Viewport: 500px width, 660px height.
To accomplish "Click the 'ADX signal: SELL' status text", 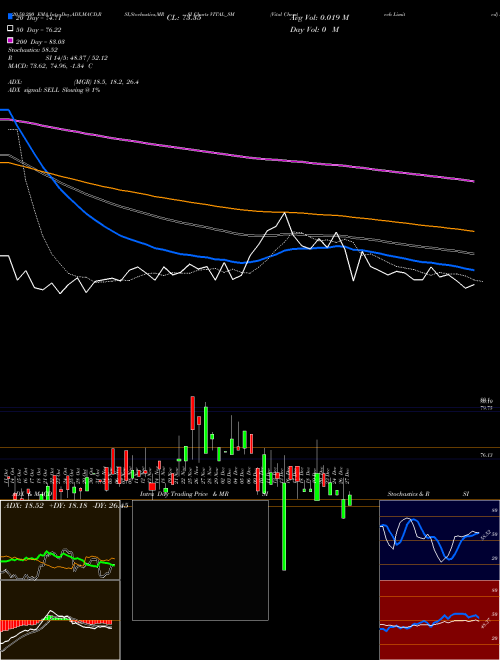I will [x=54, y=90].
